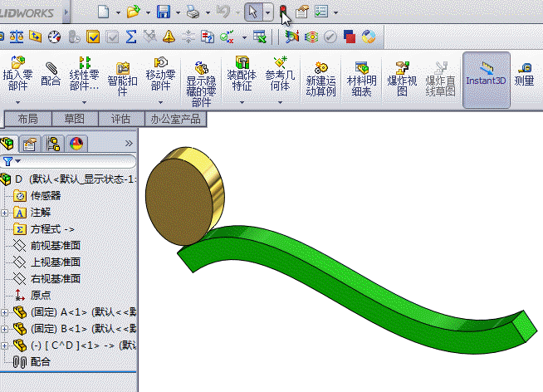
Task: Save the assembly with the floppy disk icon
Action: 164,12
